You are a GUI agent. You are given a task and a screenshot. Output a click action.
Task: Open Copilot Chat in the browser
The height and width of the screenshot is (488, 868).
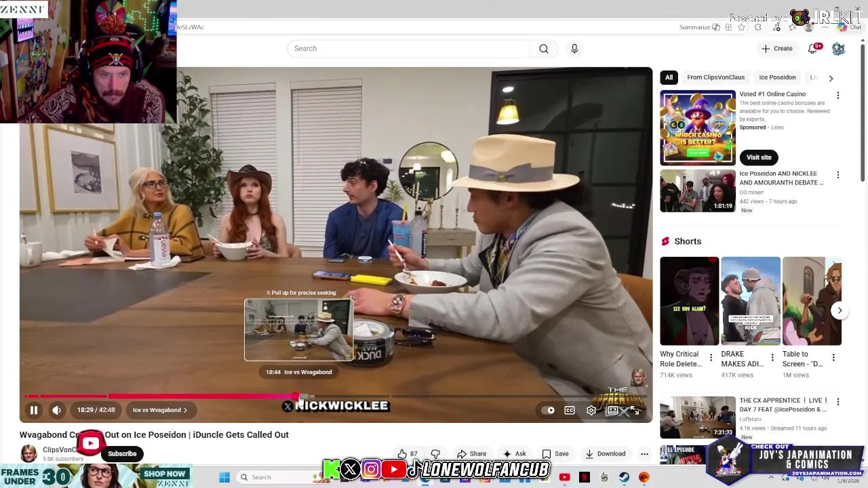(x=848, y=27)
